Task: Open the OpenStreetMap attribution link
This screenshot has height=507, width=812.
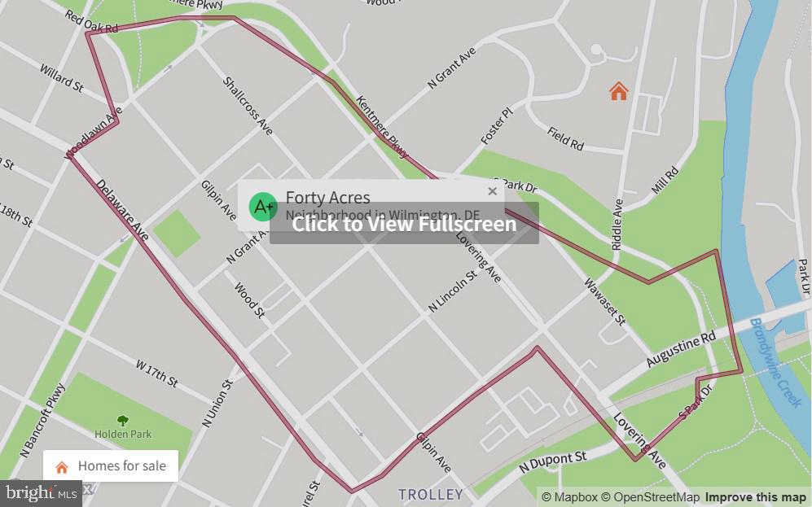Action: coord(650,498)
